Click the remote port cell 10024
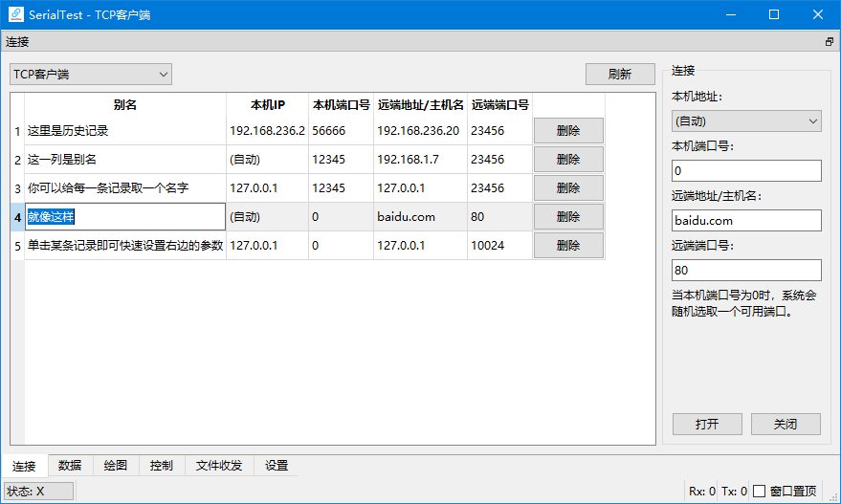This screenshot has height=504, width=841. coord(499,246)
